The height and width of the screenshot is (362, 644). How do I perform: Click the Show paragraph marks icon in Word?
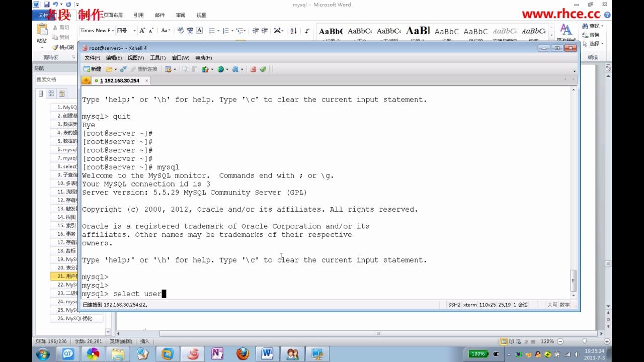[307, 30]
